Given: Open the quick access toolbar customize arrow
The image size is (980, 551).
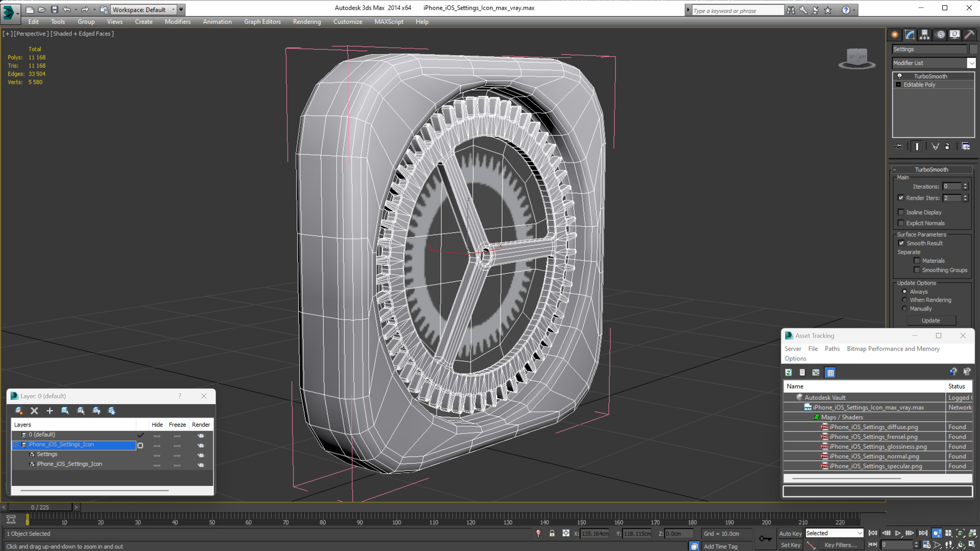Looking at the screenshot, I should [x=181, y=10].
